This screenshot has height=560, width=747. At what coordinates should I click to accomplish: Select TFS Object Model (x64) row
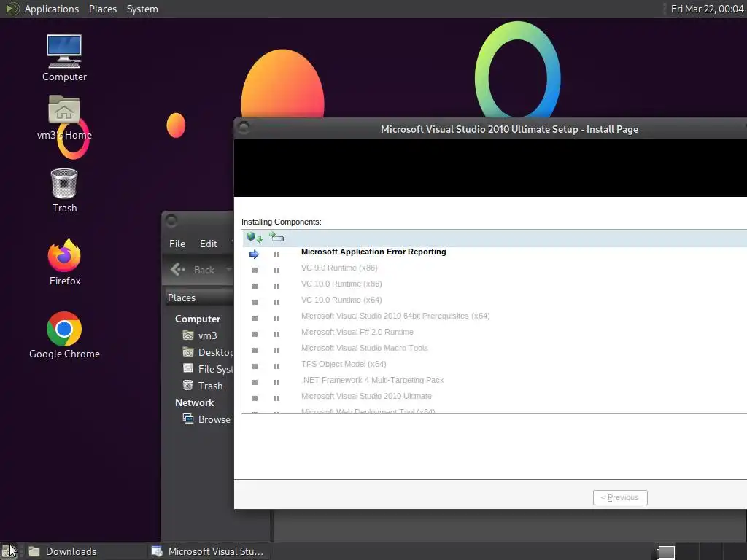(494, 365)
